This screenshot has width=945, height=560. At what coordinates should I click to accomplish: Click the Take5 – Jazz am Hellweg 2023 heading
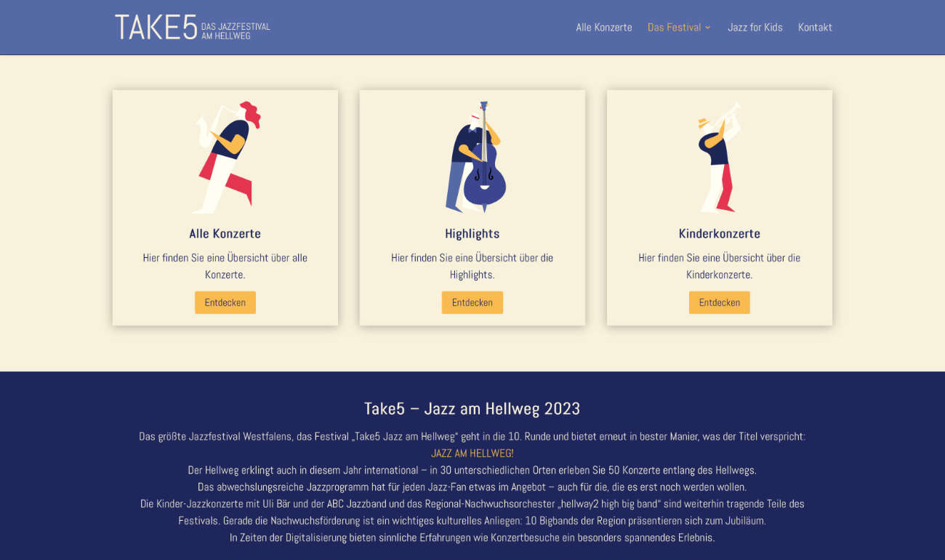point(472,408)
